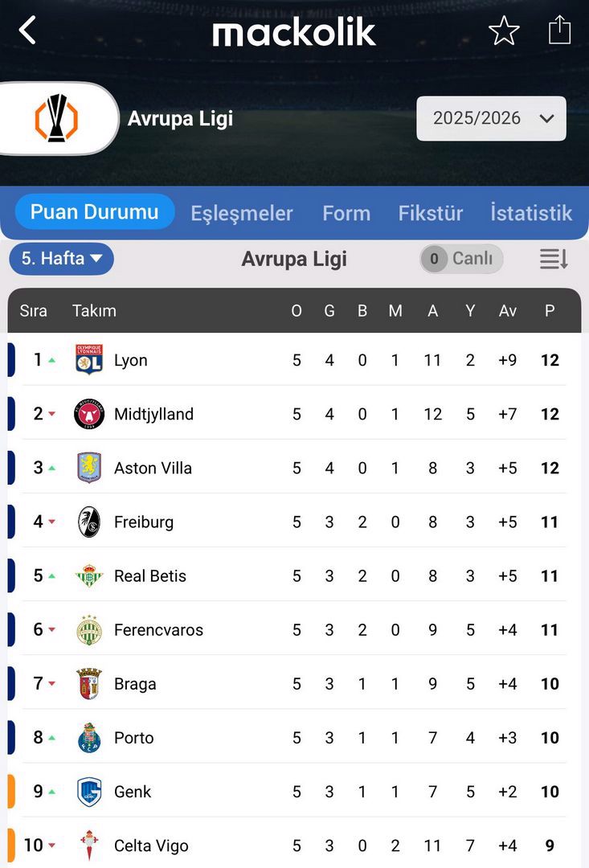The width and height of the screenshot is (589, 868).
Task: Select the İstatistik tab
Action: click(x=531, y=213)
